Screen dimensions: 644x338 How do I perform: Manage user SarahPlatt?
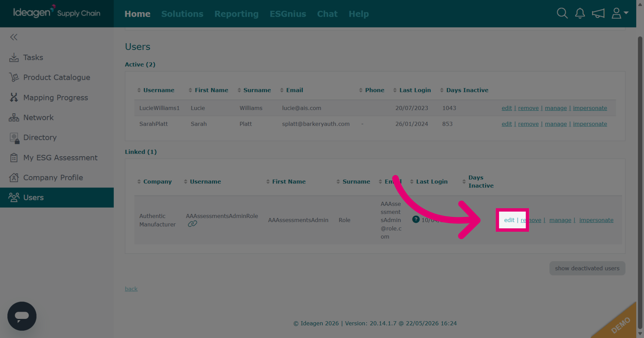coord(556,124)
